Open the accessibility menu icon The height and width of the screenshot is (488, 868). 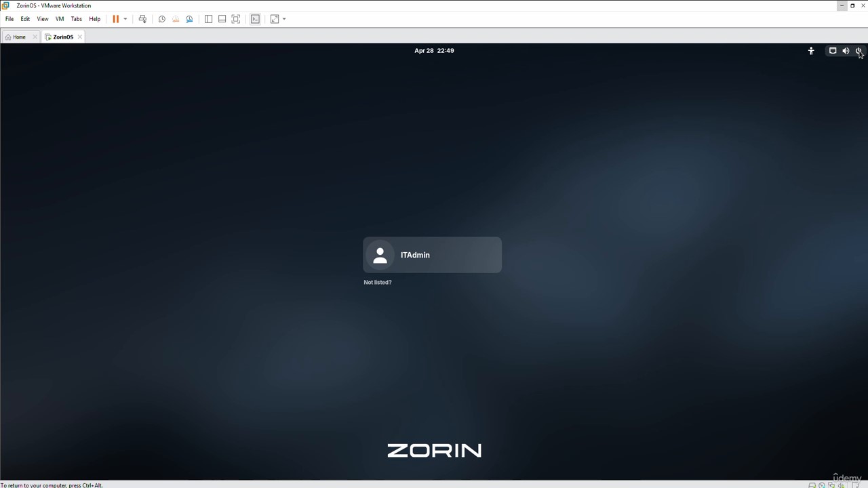pos(811,51)
